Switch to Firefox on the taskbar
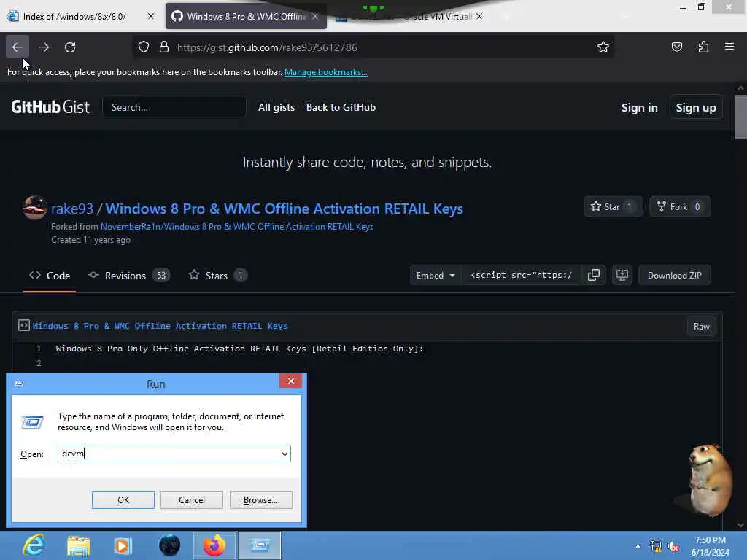Viewport: 747px width, 560px height. point(214,545)
